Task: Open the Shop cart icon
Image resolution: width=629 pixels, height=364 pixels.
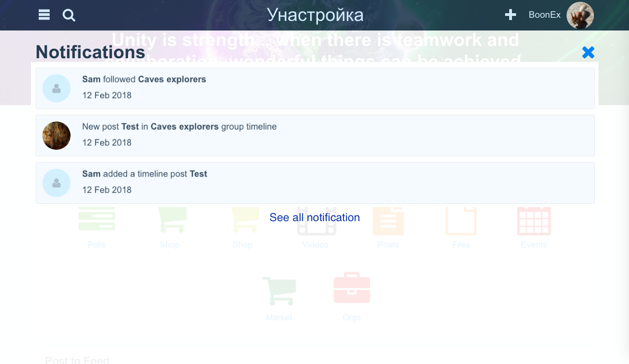Action: [x=169, y=219]
